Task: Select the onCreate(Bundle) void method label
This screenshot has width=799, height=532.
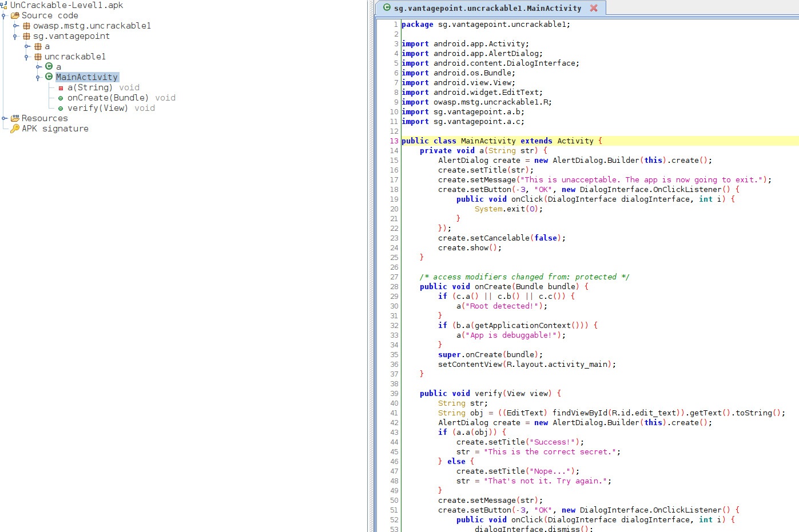Action: (x=121, y=98)
